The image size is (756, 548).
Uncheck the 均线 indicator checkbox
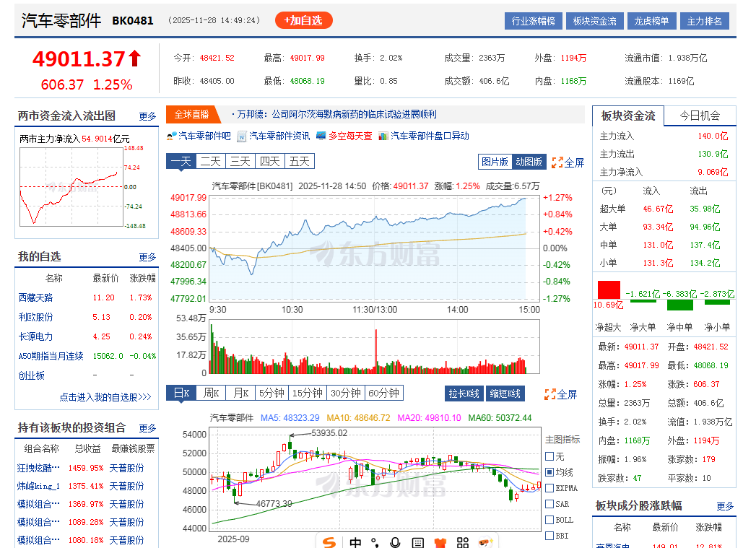(549, 472)
